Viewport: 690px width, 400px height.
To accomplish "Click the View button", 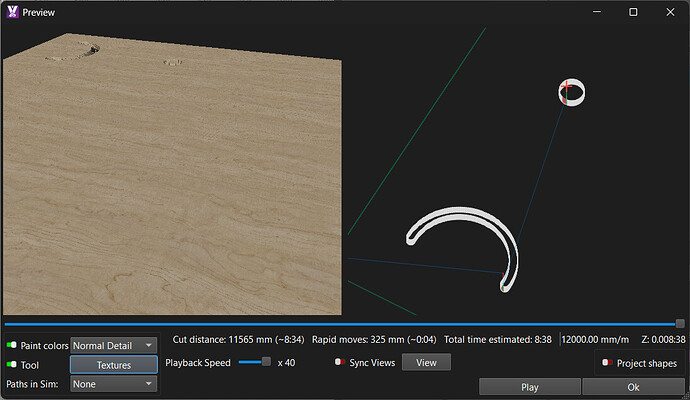I will pyautogui.click(x=426, y=362).
